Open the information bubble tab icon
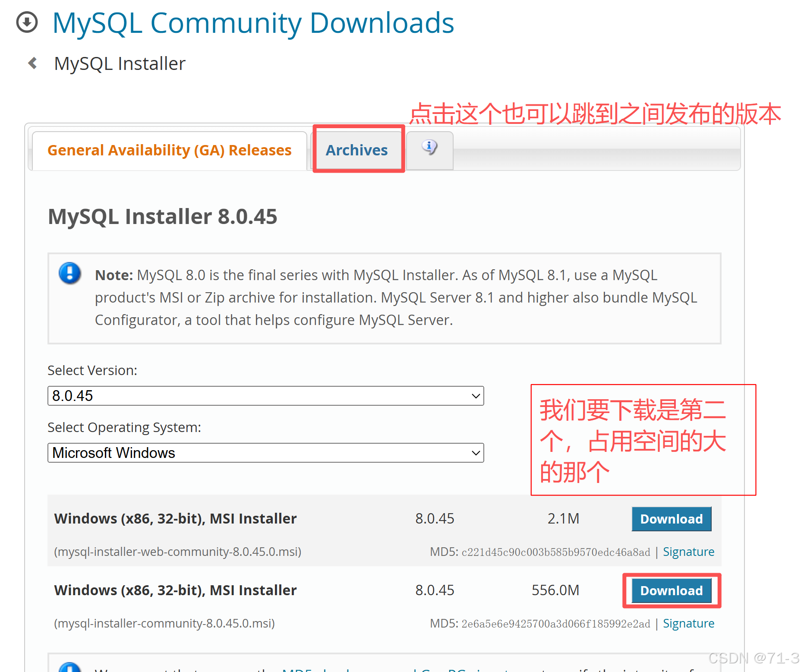Screen dimensions: 801x672 pyautogui.click(x=429, y=148)
